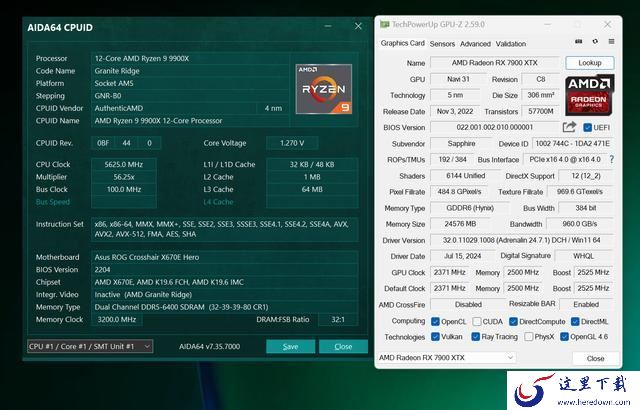This screenshot has width=640, height=410.
Task: Close the GPU-Z window with X
Action: [x=607, y=24]
